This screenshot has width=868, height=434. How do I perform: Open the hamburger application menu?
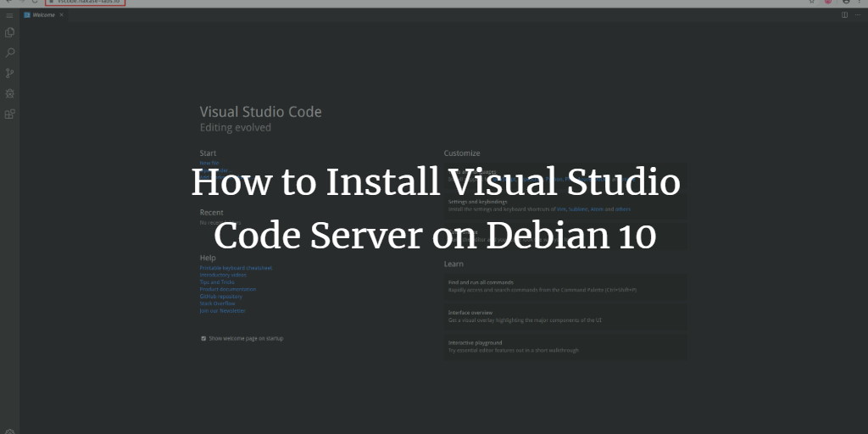pyautogui.click(x=9, y=15)
